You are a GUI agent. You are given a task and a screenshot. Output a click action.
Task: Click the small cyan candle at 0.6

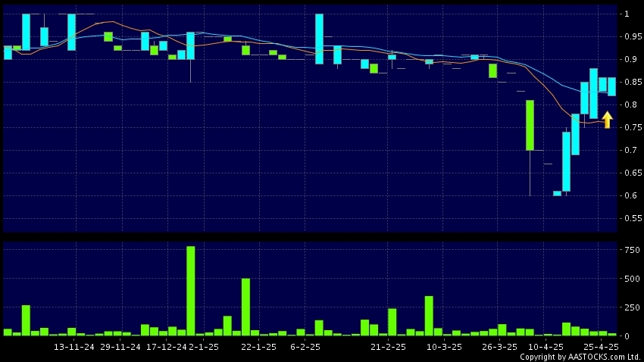[558, 193]
